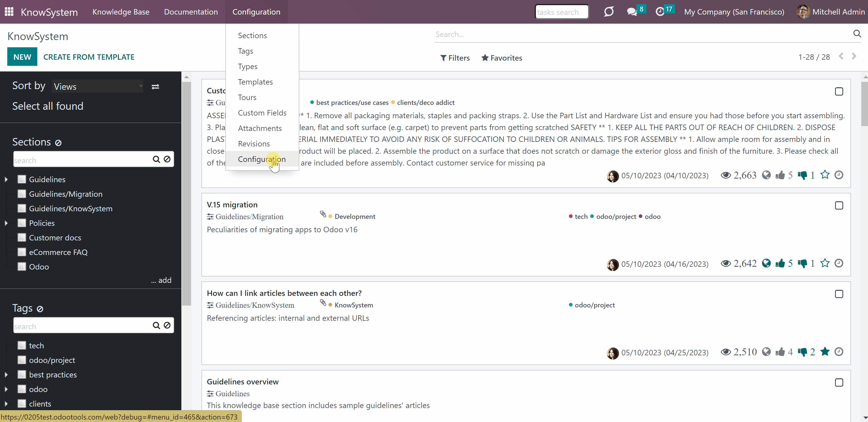Viewport: 868px width, 422px height.
Task: Search tags with the magnifier icon
Action: coord(156,325)
